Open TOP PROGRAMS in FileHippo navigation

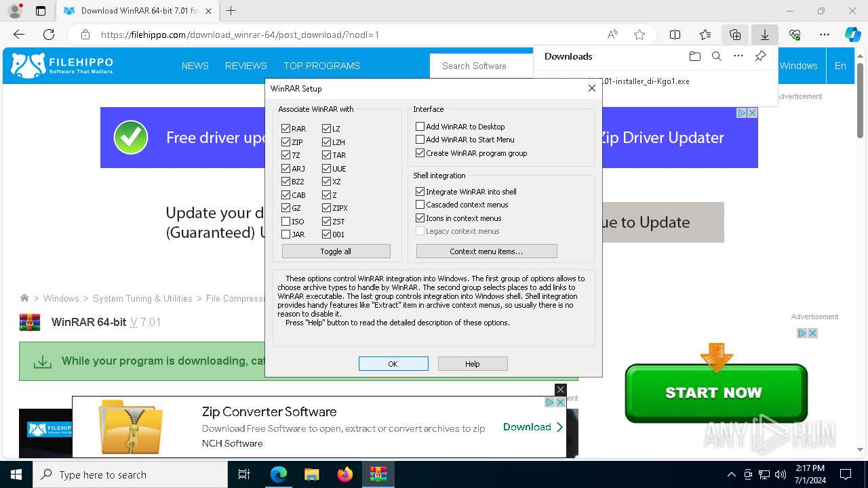point(321,66)
